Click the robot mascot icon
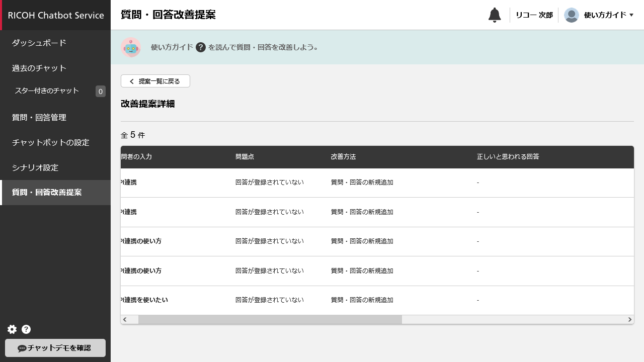This screenshot has height=362, width=644. [x=131, y=47]
